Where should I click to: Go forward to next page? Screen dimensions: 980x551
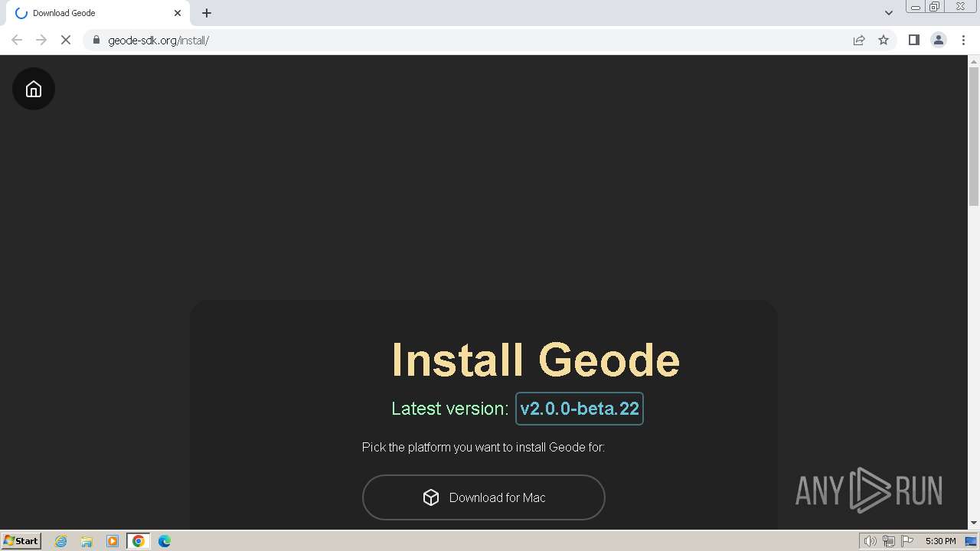(x=41, y=40)
